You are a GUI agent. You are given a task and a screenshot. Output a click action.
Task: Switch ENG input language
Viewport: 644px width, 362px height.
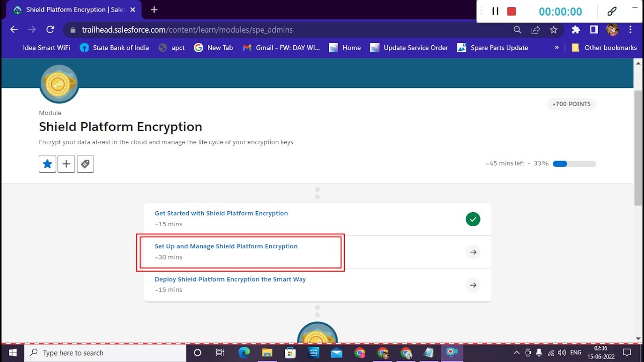[576, 352]
